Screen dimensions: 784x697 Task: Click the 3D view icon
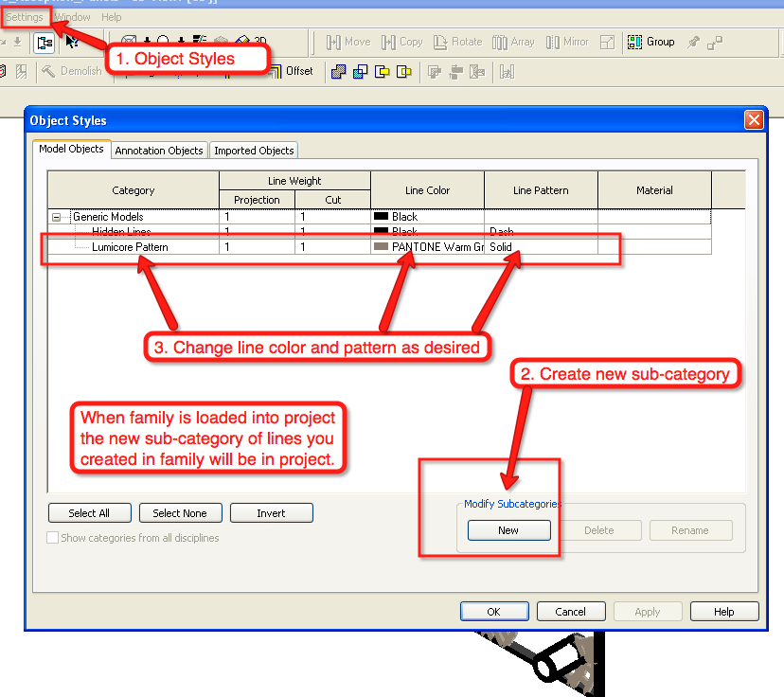260,40
